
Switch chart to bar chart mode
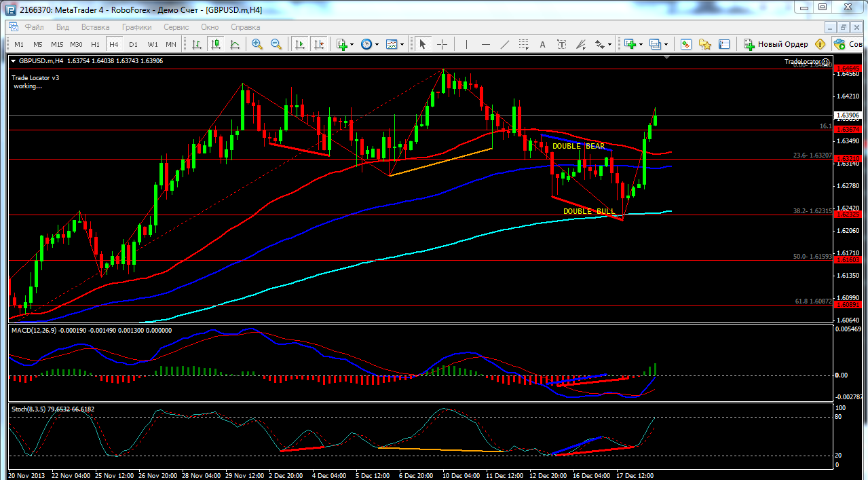pos(197,44)
